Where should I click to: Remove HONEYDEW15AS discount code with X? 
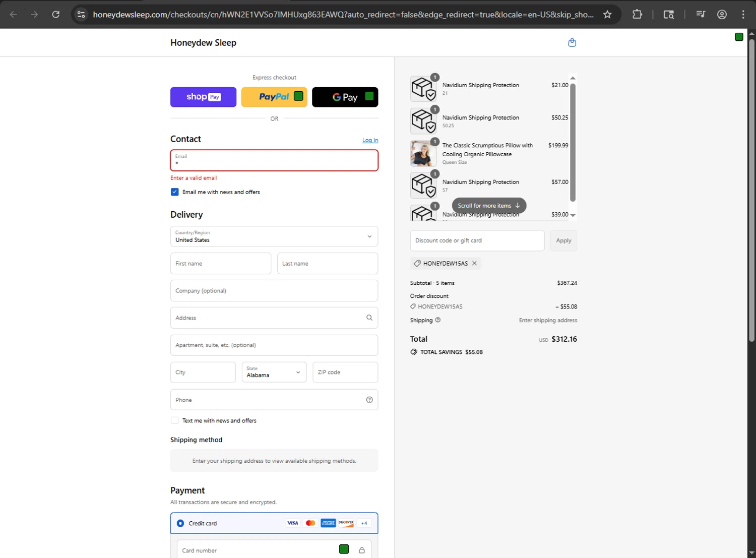(474, 263)
